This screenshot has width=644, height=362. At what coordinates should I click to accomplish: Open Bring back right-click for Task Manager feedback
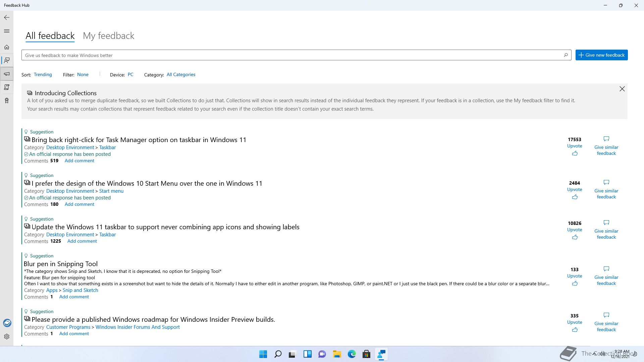point(139,140)
